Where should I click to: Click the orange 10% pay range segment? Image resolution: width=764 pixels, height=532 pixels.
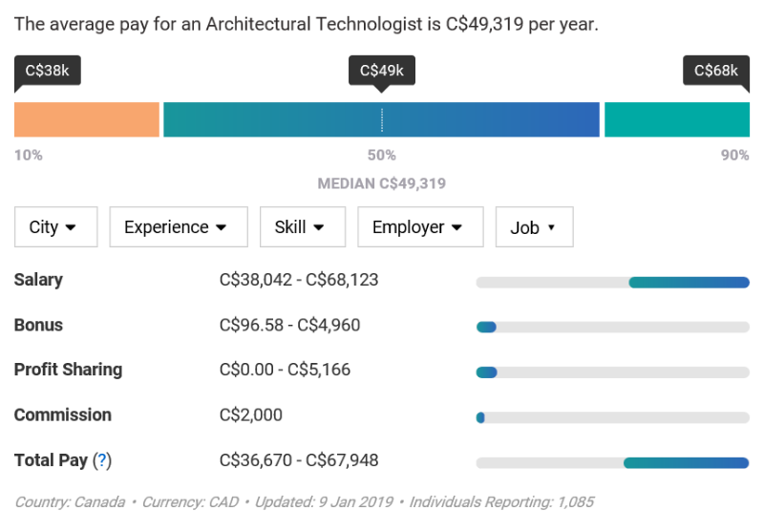87,119
